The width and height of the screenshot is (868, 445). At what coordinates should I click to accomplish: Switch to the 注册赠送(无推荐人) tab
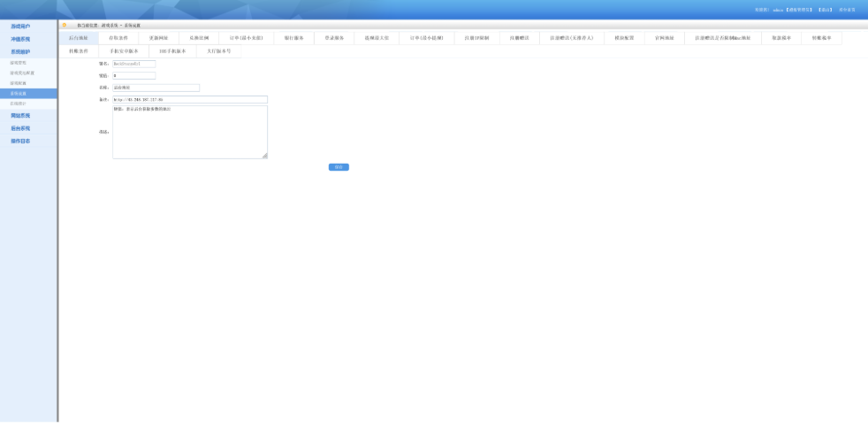coord(571,38)
